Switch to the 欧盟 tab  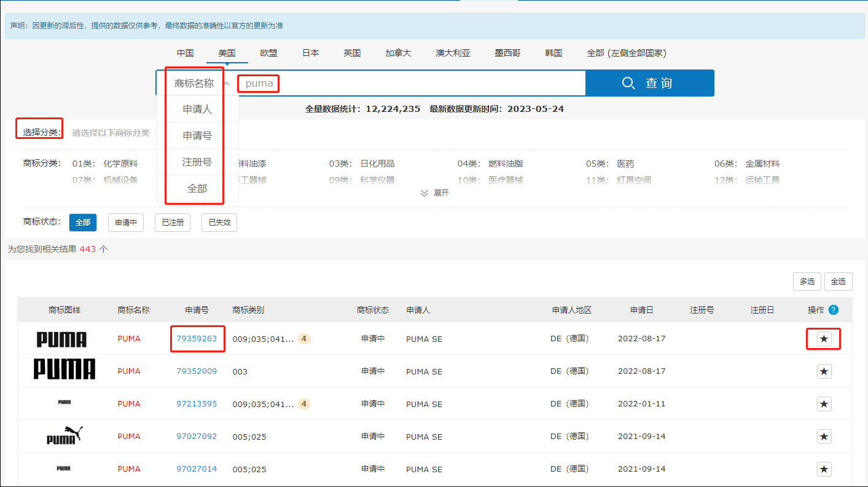tap(268, 53)
